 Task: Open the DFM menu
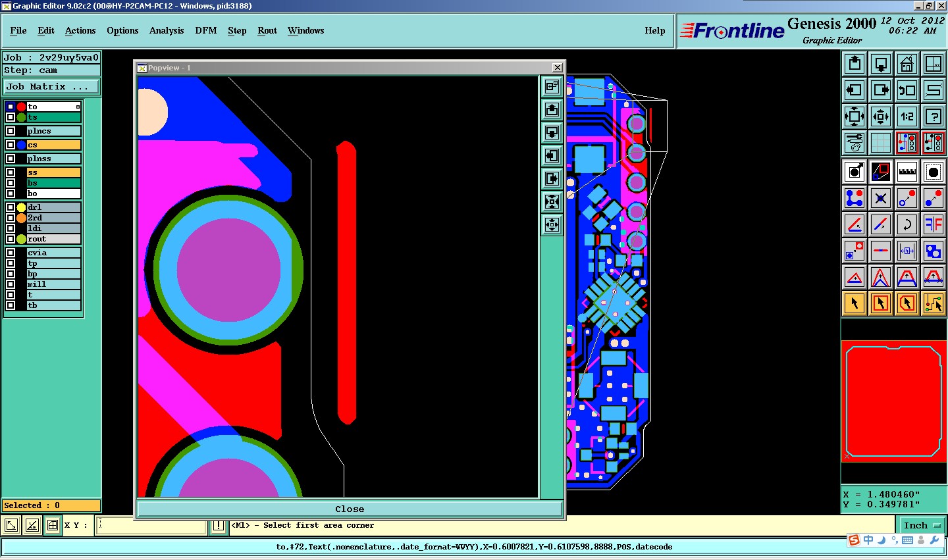point(206,30)
